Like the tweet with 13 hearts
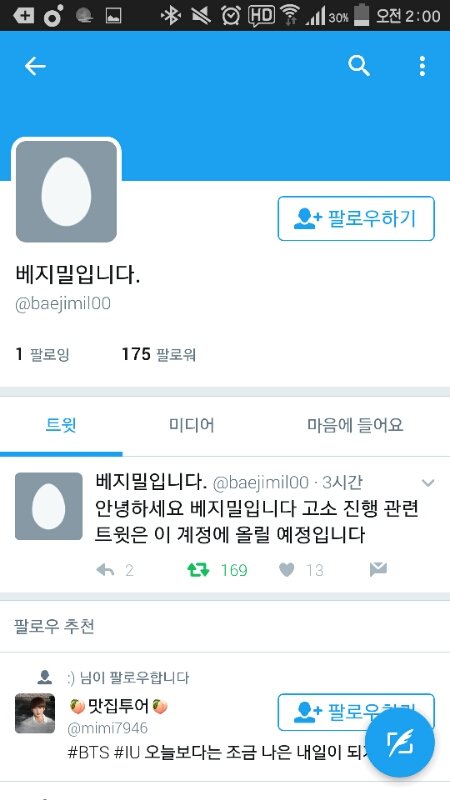450x800 pixels. coord(287,570)
